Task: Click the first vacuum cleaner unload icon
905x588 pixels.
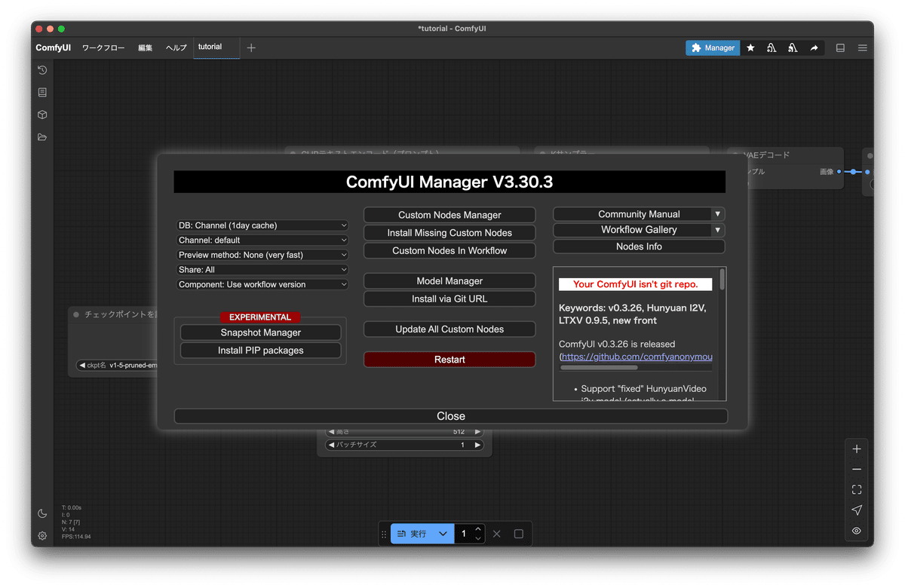Action: click(772, 47)
